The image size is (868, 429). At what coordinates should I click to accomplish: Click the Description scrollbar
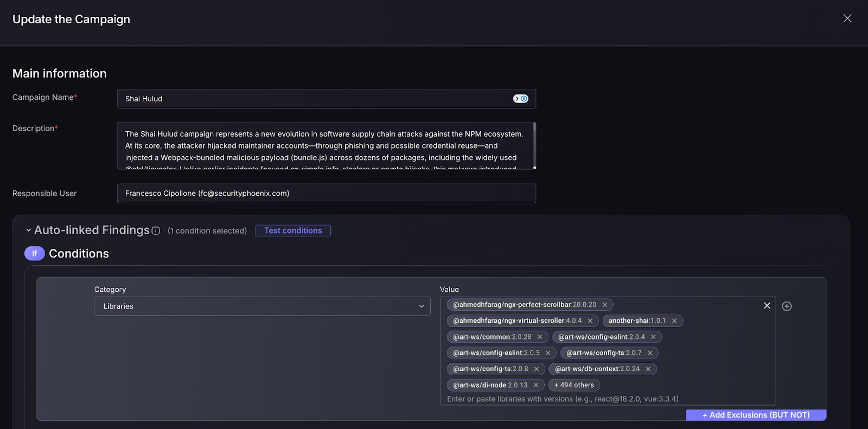pos(534,144)
